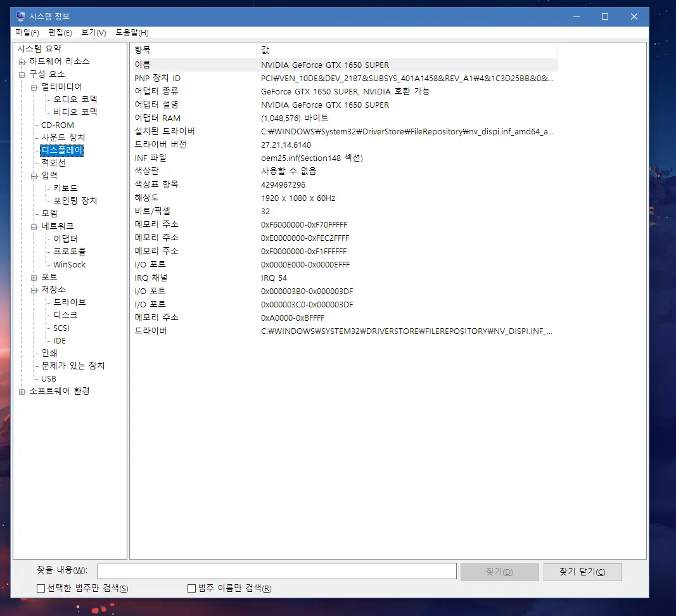Image resolution: width=676 pixels, height=616 pixels.
Task: Expand the 소프트웨어 환경 node
Action: click(x=22, y=392)
